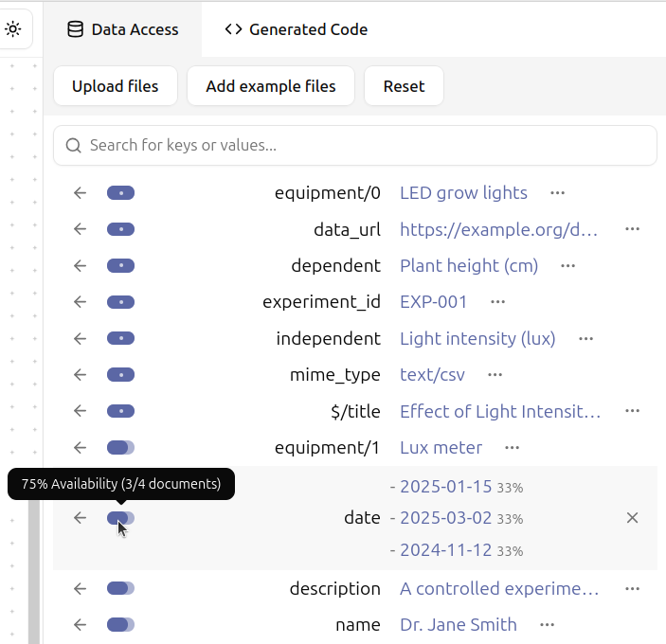The image size is (666, 644).
Task: Expand values via ellipsis on independent row
Action: (x=585, y=339)
